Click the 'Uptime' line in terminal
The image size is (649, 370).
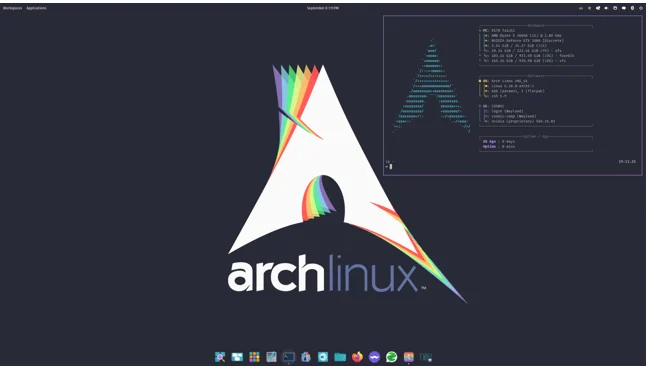coord(498,147)
